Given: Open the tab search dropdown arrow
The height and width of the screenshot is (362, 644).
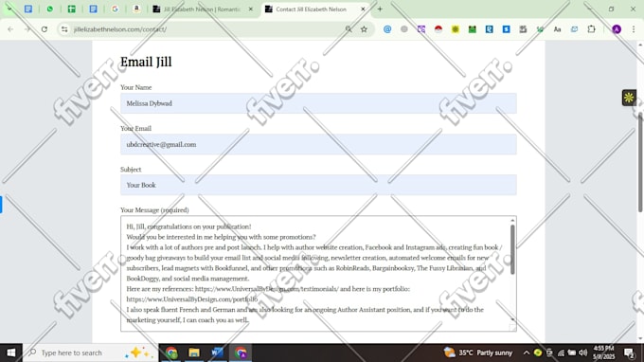Looking at the screenshot, I should pos(9,9).
